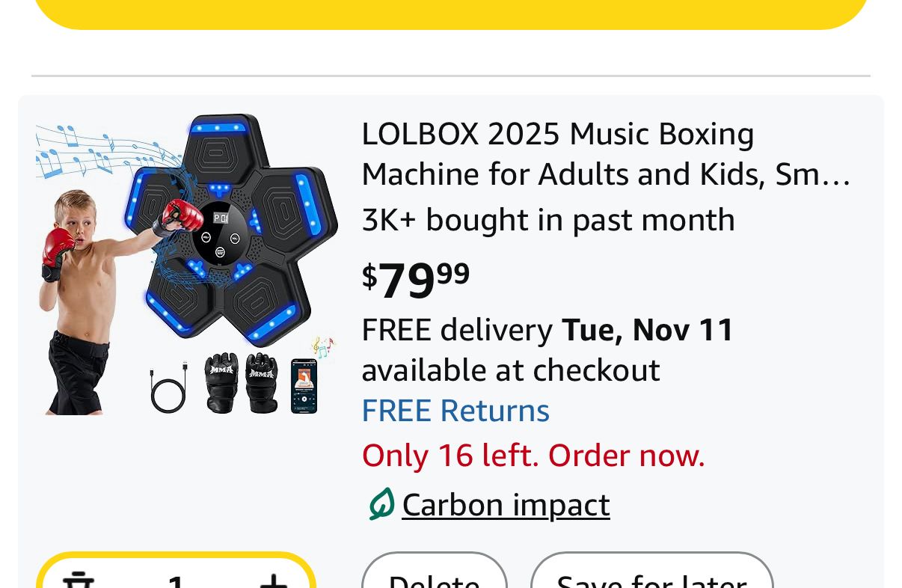Click the boxing gloves in product photo
This screenshot has width=902, height=588.
[242, 383]
